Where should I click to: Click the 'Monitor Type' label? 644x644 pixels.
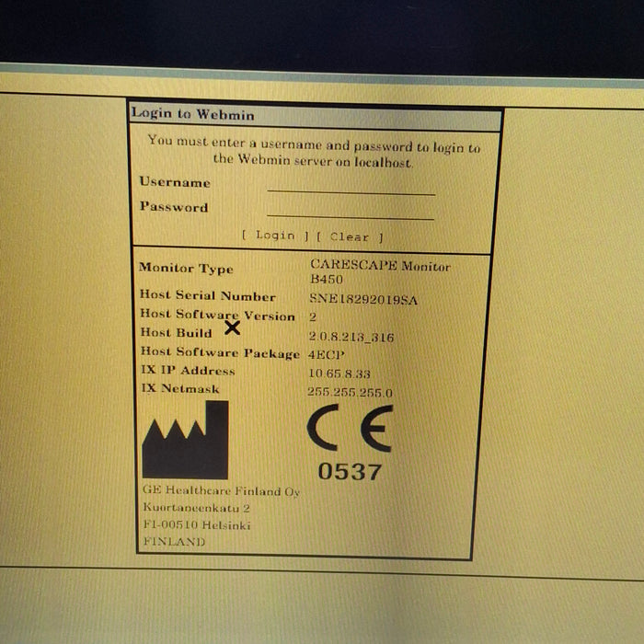(x=186, y=269)
